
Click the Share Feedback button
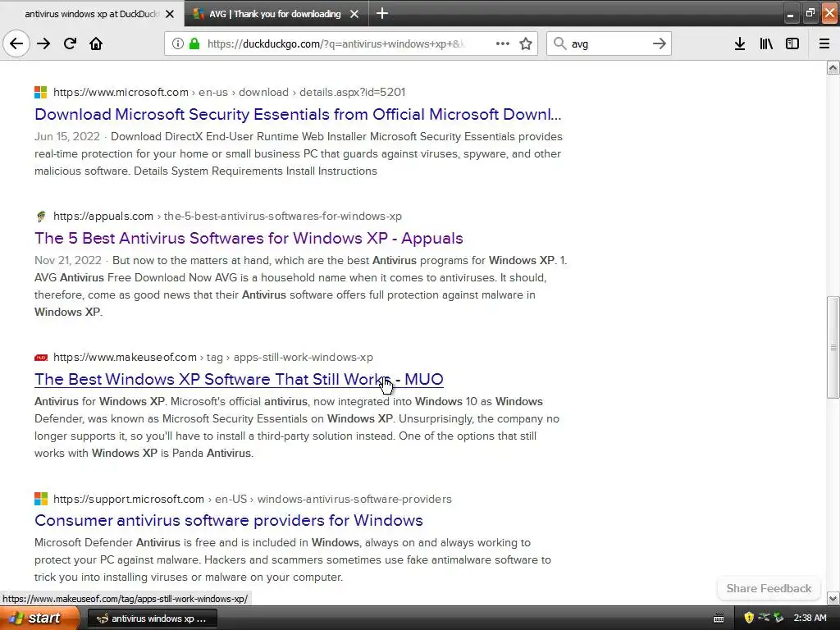pyautogui.click(x=769, y=588)
